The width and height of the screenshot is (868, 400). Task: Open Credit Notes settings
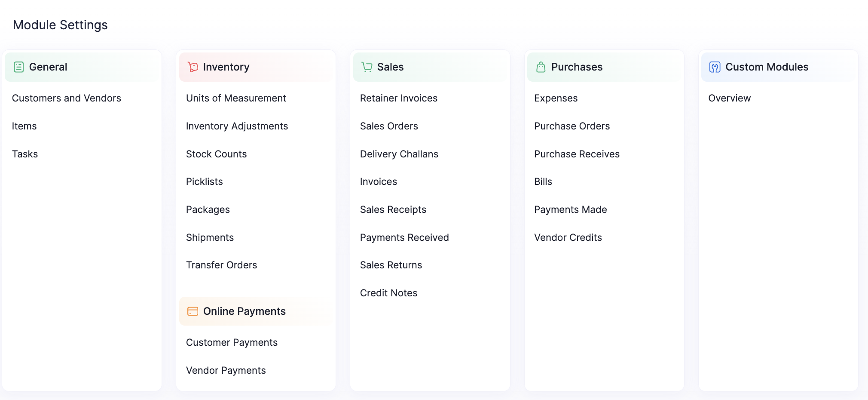pos(388,293)
